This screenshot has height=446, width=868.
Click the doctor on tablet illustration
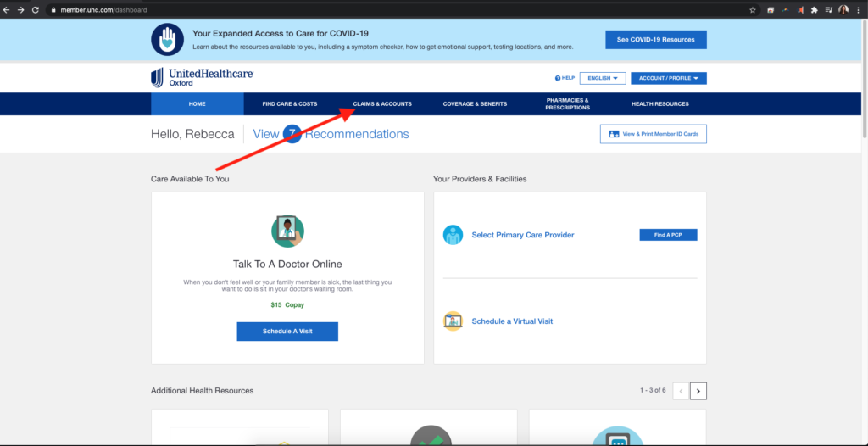(x=287, y=231)
